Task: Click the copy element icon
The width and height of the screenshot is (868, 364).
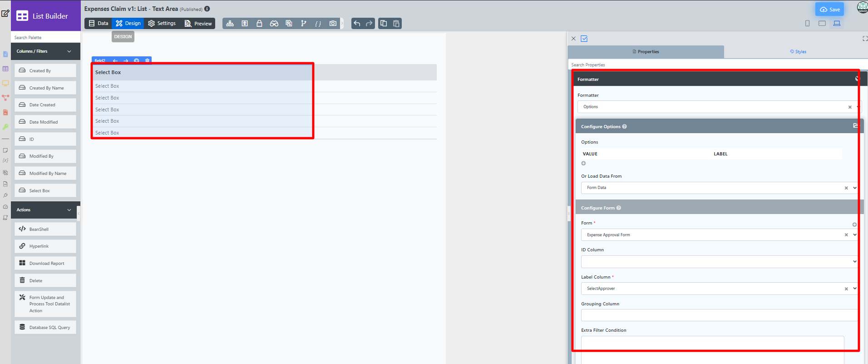Action: point(384,24)
